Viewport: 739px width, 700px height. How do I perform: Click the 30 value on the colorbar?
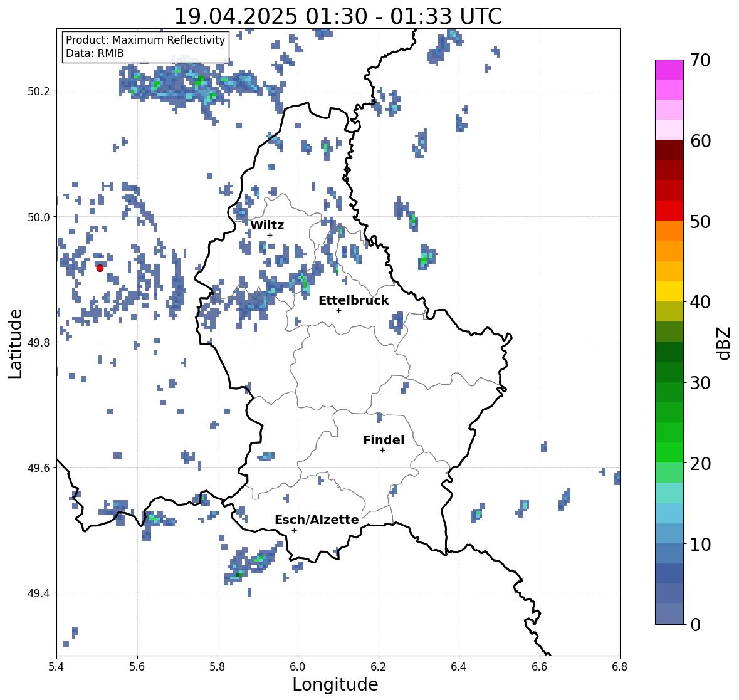coord(700,383)
